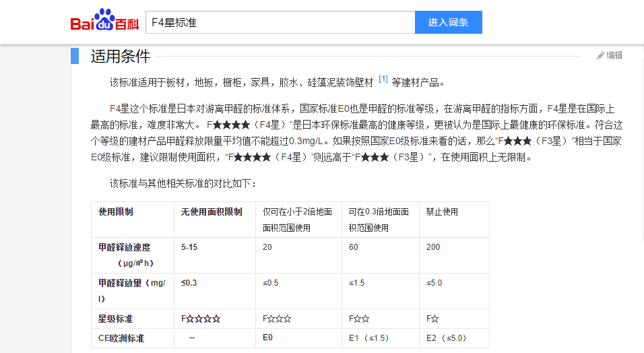The height and width of the screenshot is (353, 644).
Task: Click the F☆☆☆☆ four-star rating cell
Action: click(x=201, y=319)
